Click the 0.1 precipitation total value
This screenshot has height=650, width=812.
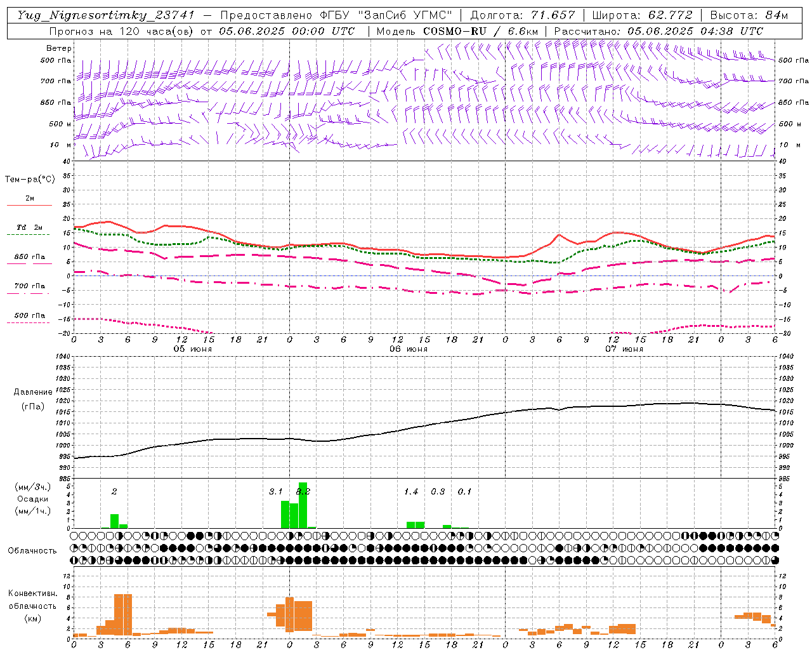click(x=464, y=492)
